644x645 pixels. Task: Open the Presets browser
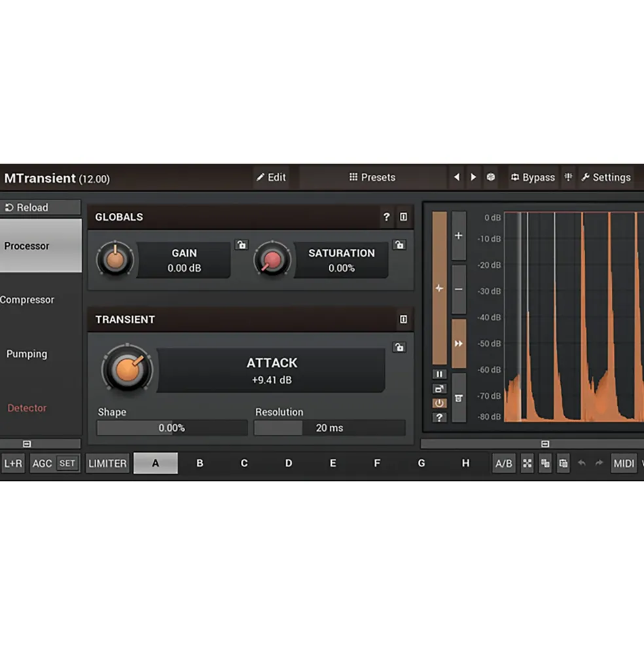(x=372, y=177)
